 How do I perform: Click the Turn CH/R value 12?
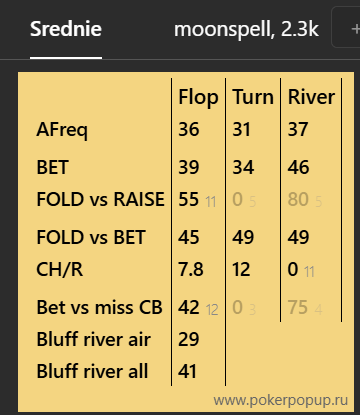click(241, 269)
